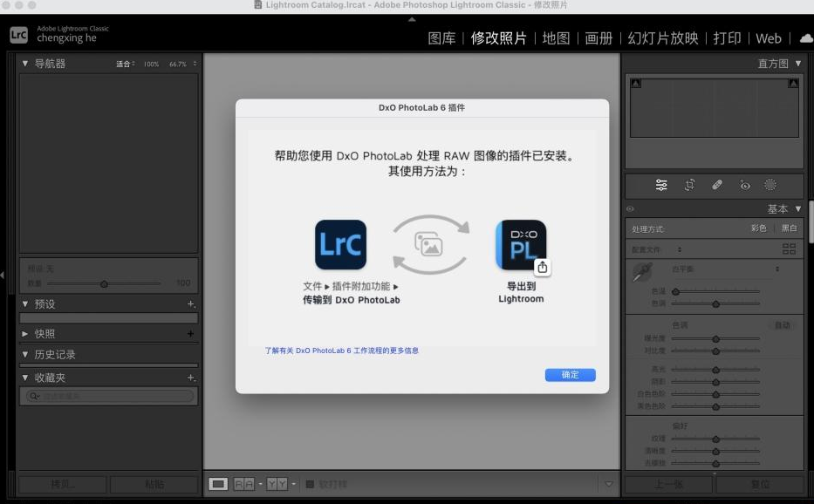Viewport: 814px width, 504px height.
Task: Hide top module bar via arrow
Action: pyautogui.click(x=412, y=19)
